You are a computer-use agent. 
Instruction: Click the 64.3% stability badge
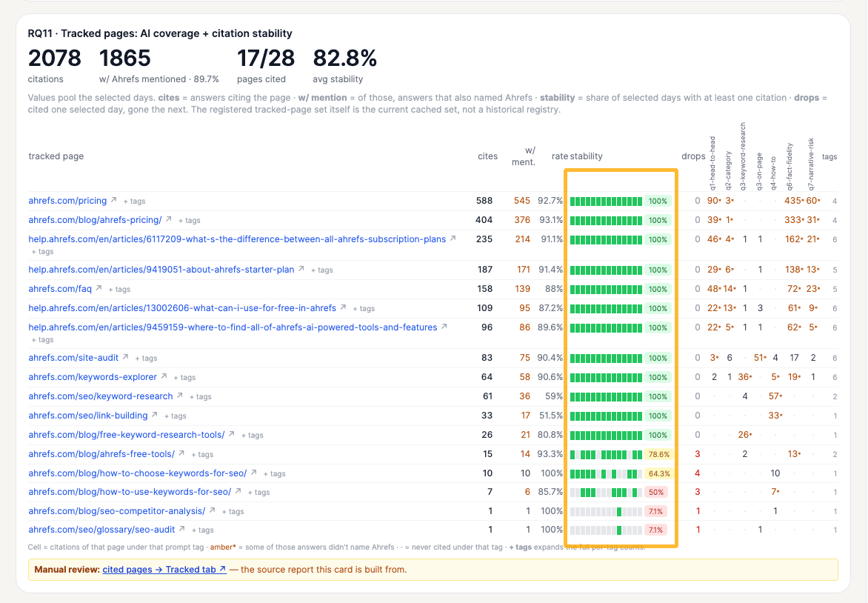[658, 474]
